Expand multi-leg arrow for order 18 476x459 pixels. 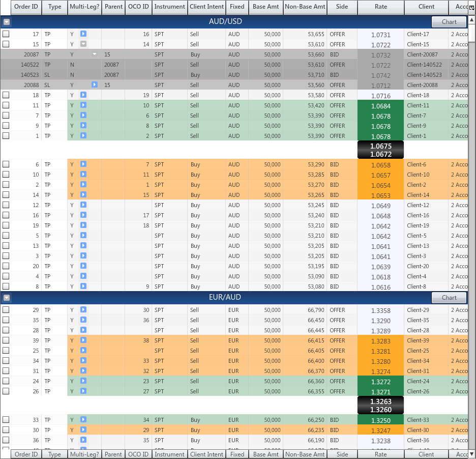pyautogui.click(x=83, y=95)
